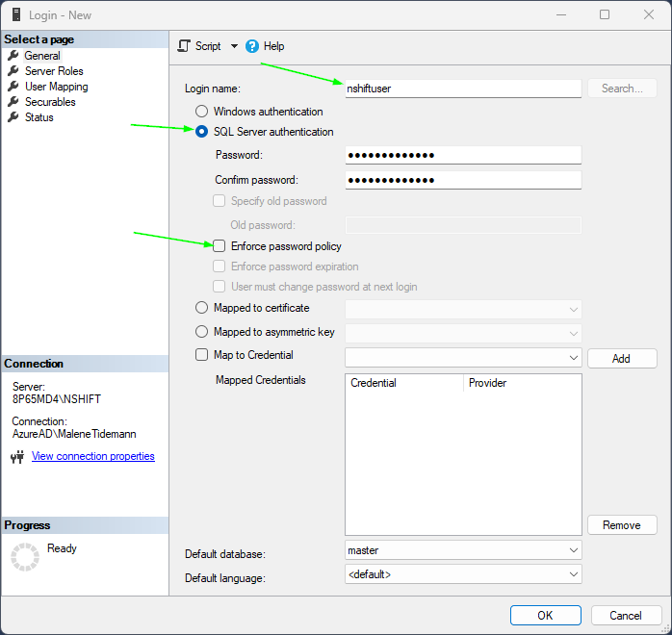The width and height of the screenshot is (672, 635).
Task: Click the server icon in title bar
Action: click(x=15, y=14)
